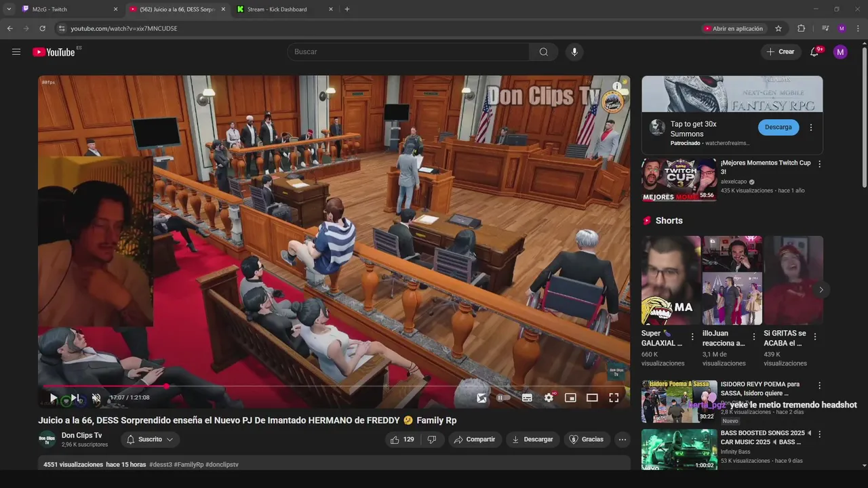868x488 pixels.
Task: Open the tab search dropdown arrow
Action: 9,9
